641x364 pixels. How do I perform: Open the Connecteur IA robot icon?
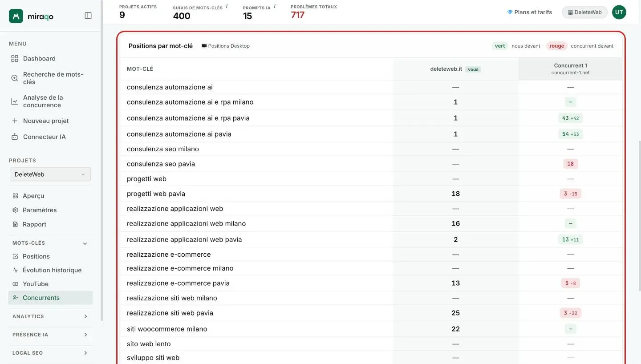pos(15,137)
